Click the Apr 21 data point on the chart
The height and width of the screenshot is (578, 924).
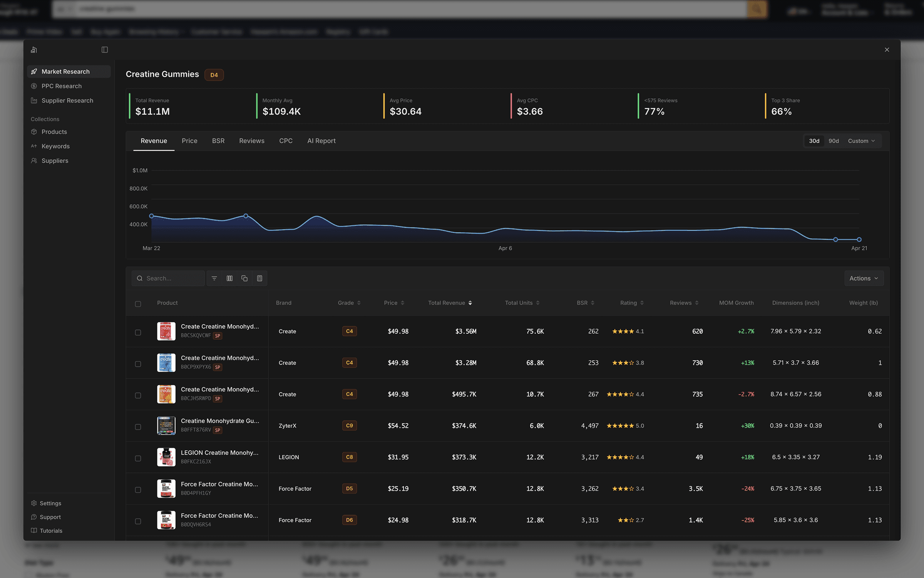pos(859,240)
